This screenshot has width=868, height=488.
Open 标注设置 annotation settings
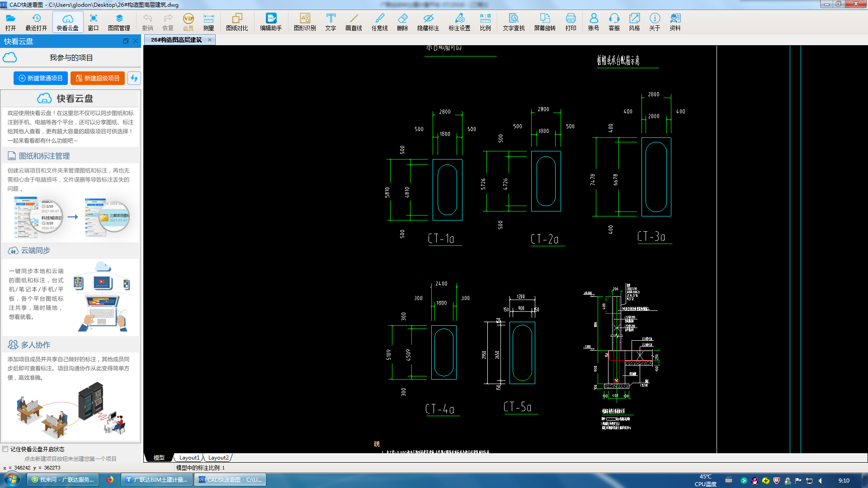click(x=459, y=22)
